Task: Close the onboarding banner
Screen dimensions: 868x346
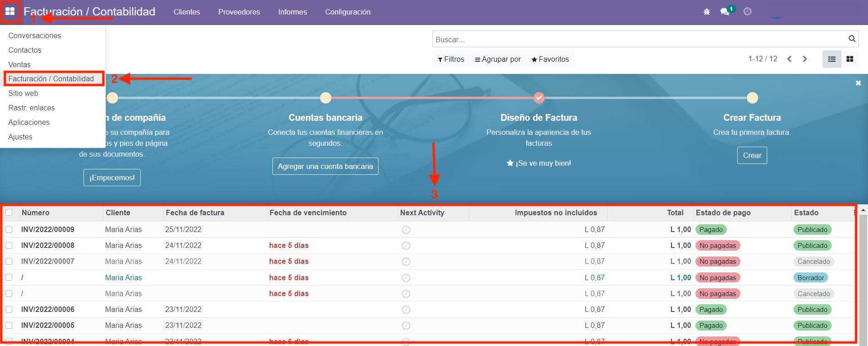Action: (858, 83)
